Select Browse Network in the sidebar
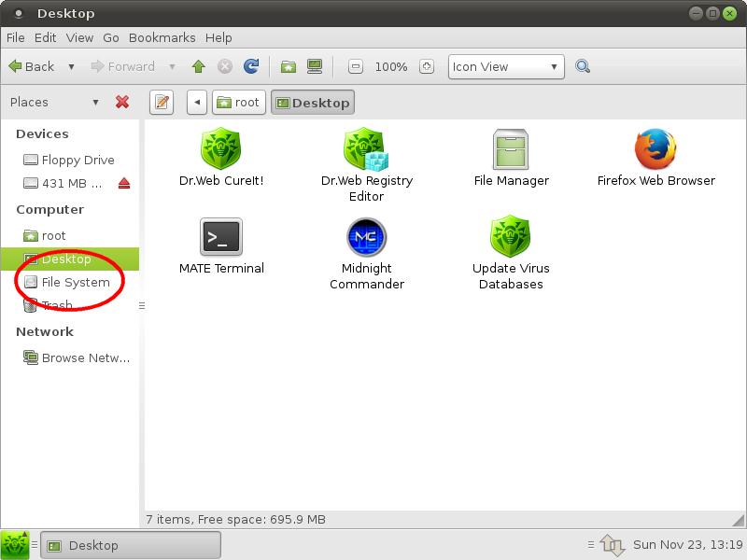The image size is (747, 560). point(69,357)
